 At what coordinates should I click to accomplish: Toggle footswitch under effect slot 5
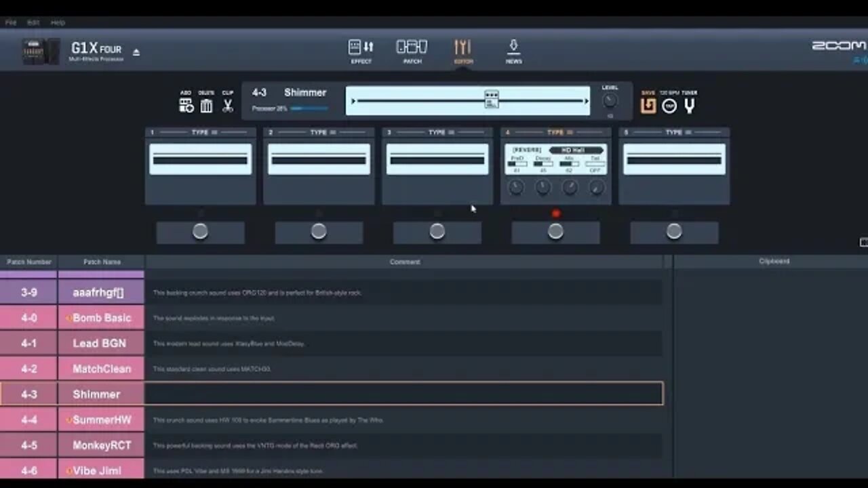(674, 232)
